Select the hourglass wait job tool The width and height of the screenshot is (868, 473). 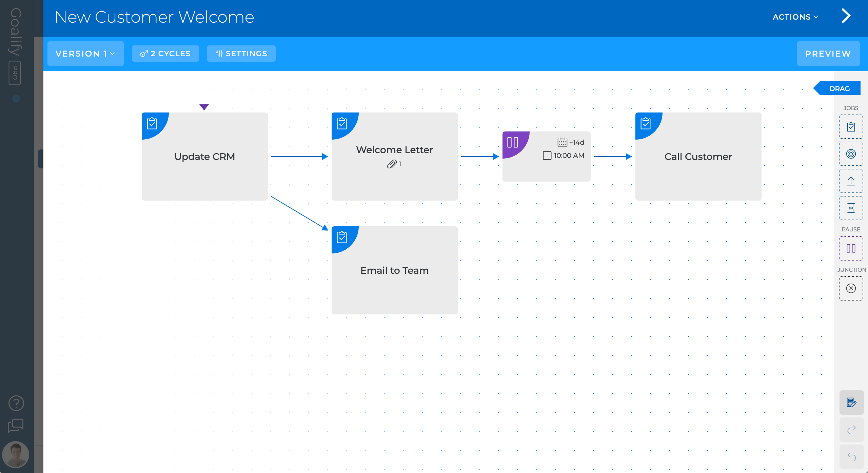pos(851,208)
